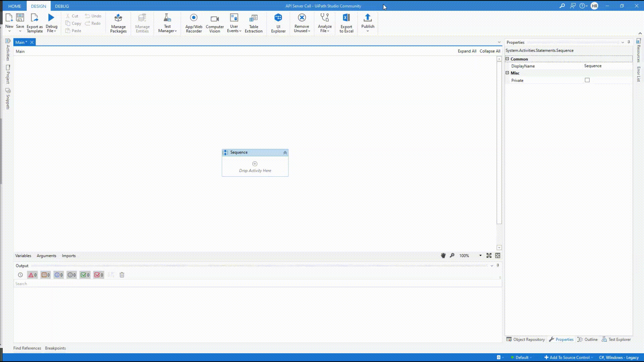Switch to the HOME ribbon tab

tap(15, 6)
